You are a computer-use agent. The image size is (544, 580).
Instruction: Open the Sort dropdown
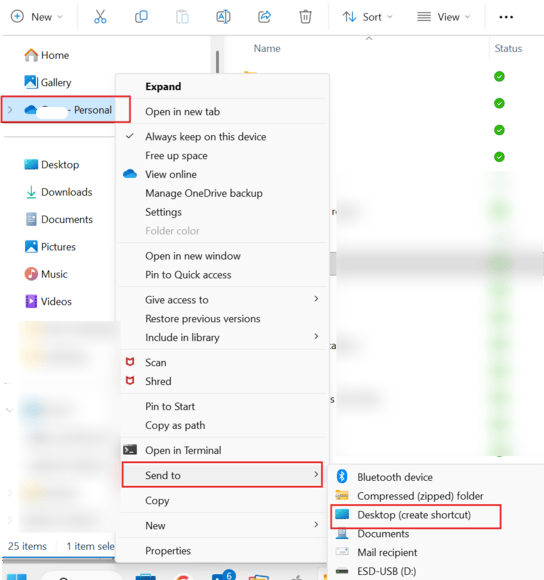point(368,17)
